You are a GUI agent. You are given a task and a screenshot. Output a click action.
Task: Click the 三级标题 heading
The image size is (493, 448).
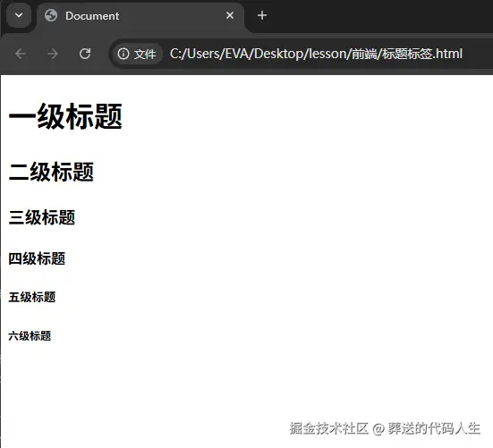pyautogui.click(x=42, y=217)
